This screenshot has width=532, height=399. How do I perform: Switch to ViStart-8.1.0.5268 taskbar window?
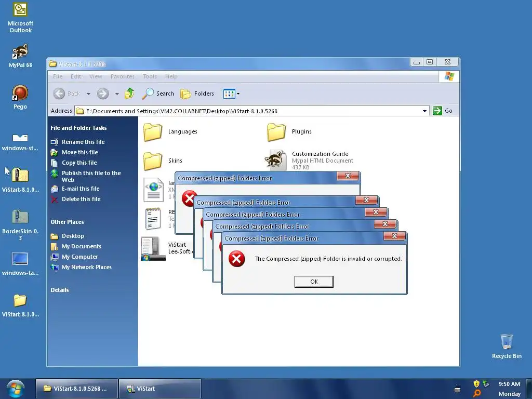coord(77,389)
